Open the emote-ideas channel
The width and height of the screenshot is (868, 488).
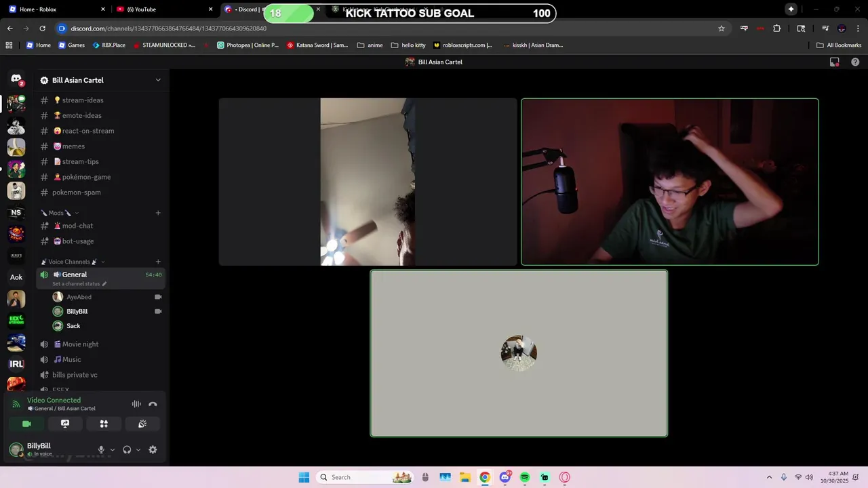100,116
